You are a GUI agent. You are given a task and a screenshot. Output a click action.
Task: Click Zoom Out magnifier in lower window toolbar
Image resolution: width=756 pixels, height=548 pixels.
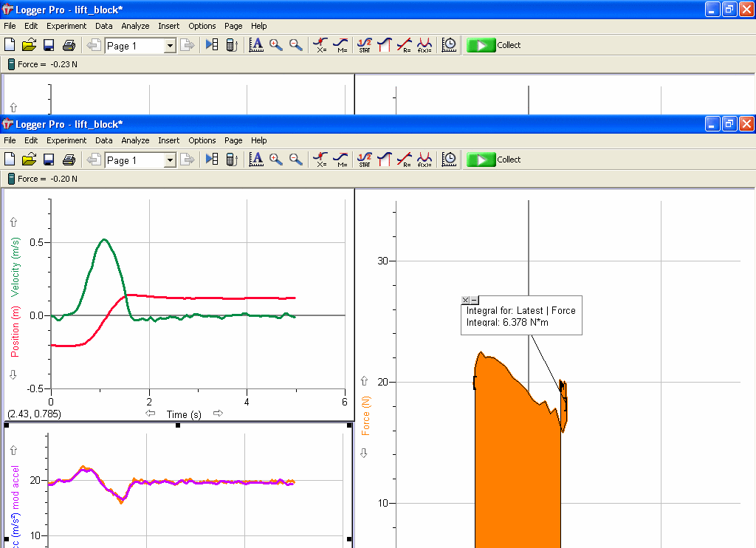[295, 160]
